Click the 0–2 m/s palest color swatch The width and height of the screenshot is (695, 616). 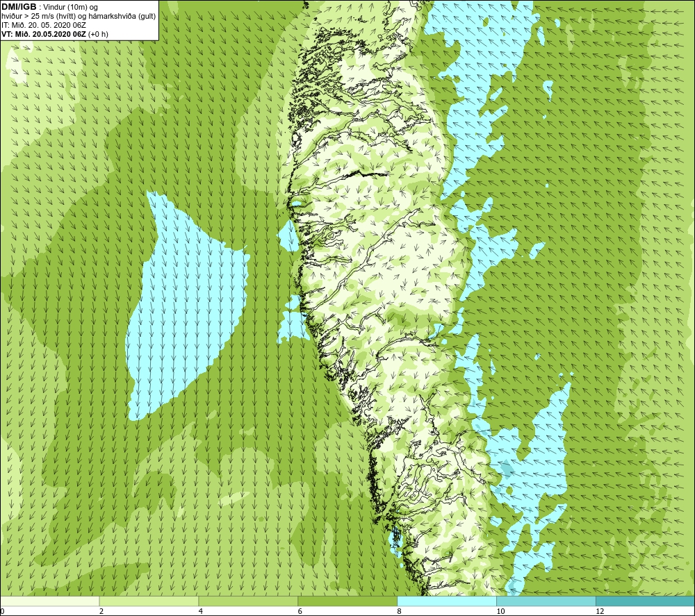pyautogui.click(x=49, y=601)
